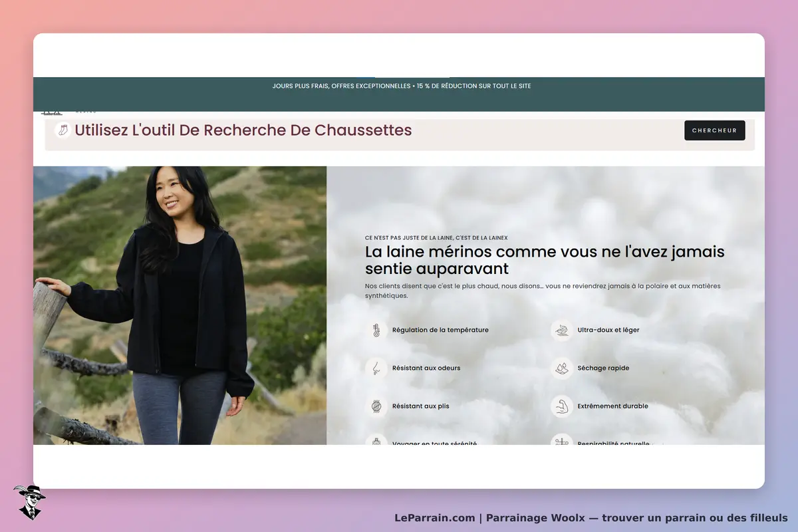Screen dimensions: 798x532
Task: Click the text "Extrêmement durable"
Action: [x=612, y=406]
